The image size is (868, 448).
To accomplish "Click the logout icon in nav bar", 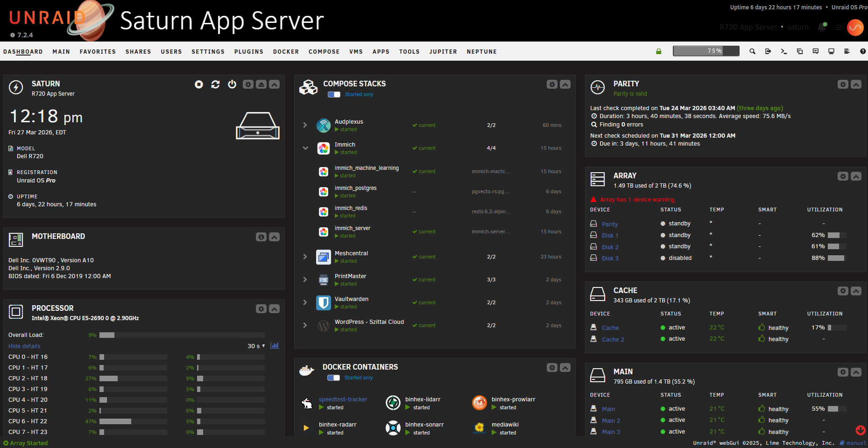I will (x=768, y=51).
